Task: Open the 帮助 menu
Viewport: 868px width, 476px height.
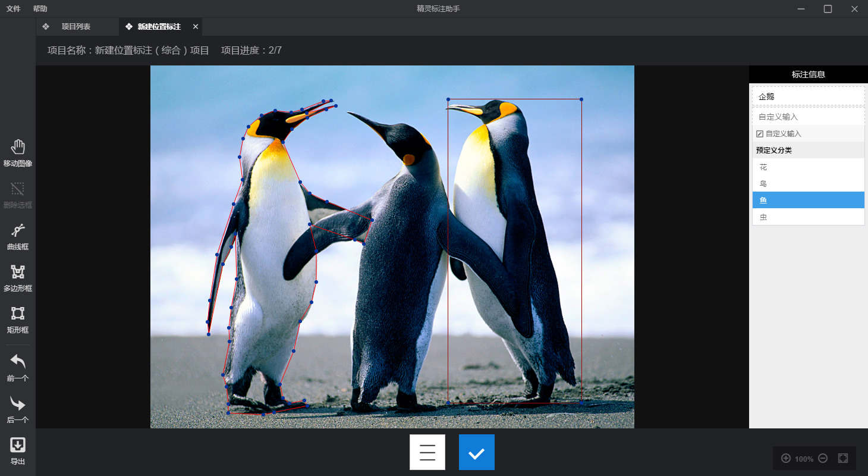Action: pos(40,9)
